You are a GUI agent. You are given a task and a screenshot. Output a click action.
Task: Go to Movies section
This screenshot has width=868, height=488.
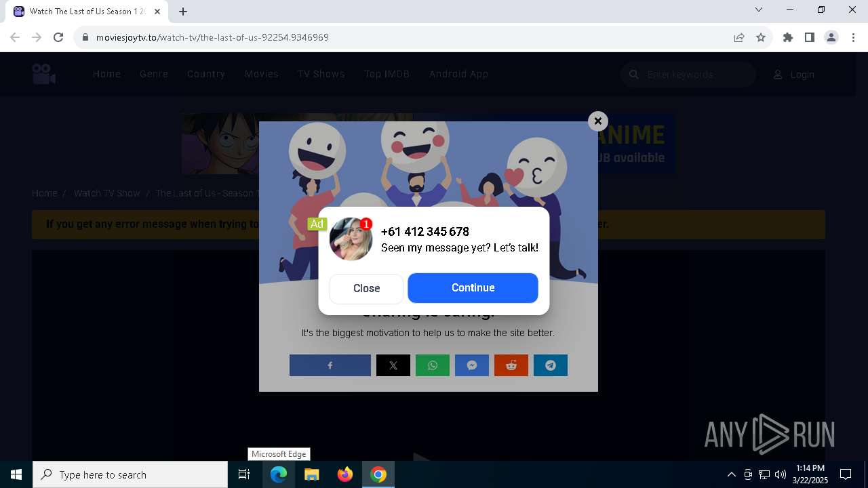tap(262, 74)
